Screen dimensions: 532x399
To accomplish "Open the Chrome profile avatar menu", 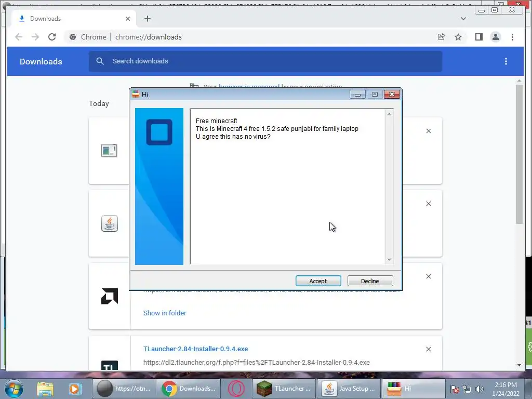I will click(x=496, y=37).
